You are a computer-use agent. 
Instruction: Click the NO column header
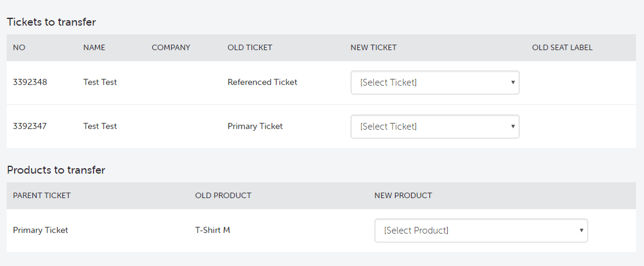point(19,48)
